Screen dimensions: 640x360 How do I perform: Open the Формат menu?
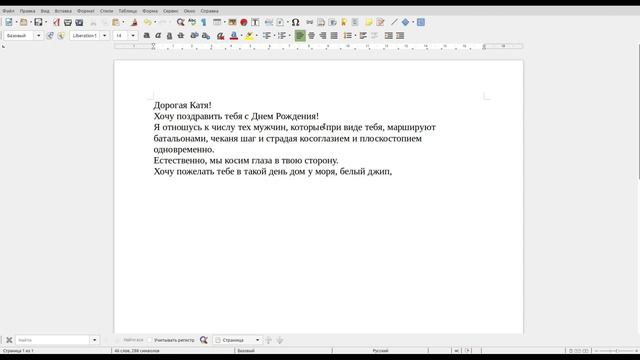pos(86,11)
